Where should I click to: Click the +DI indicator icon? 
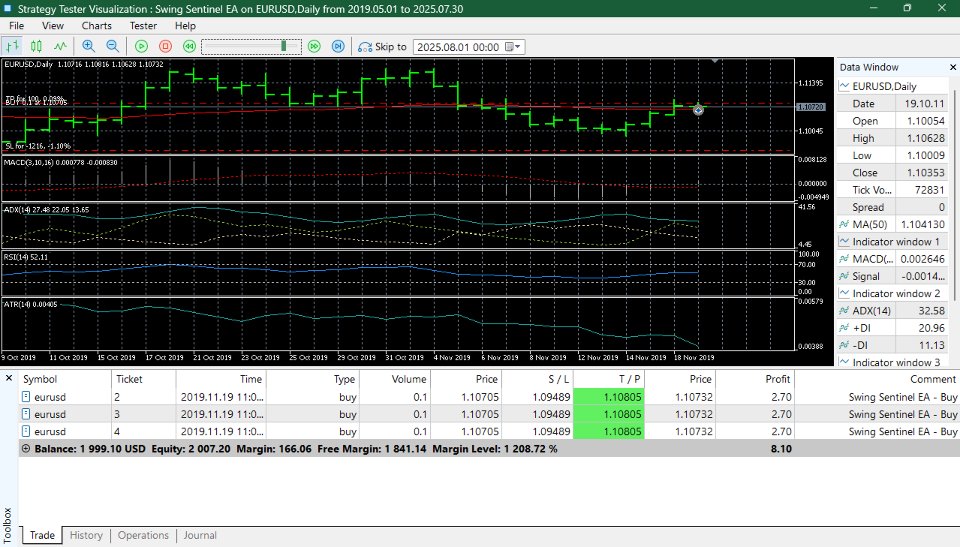pos(844,328)
